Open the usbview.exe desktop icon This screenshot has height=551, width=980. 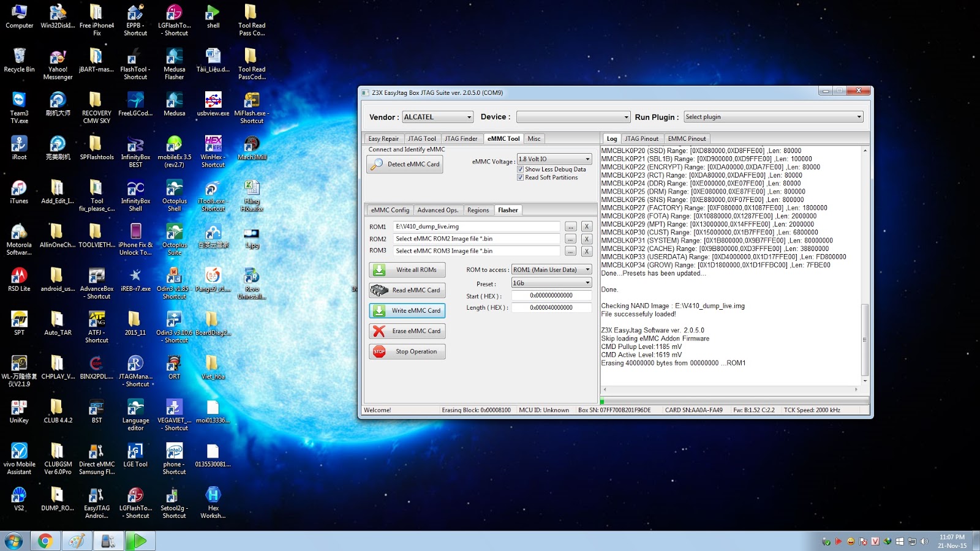pos(213,105)
